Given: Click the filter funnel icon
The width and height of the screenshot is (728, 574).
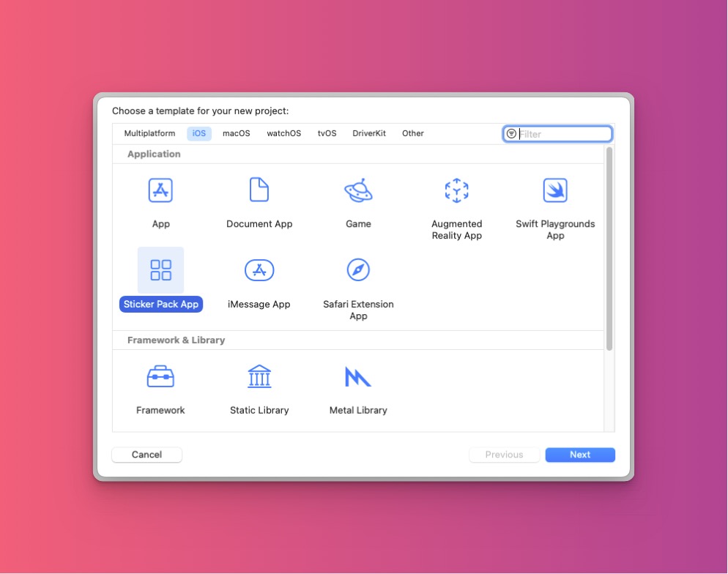Looking at the screenshot, I should 512,133.
